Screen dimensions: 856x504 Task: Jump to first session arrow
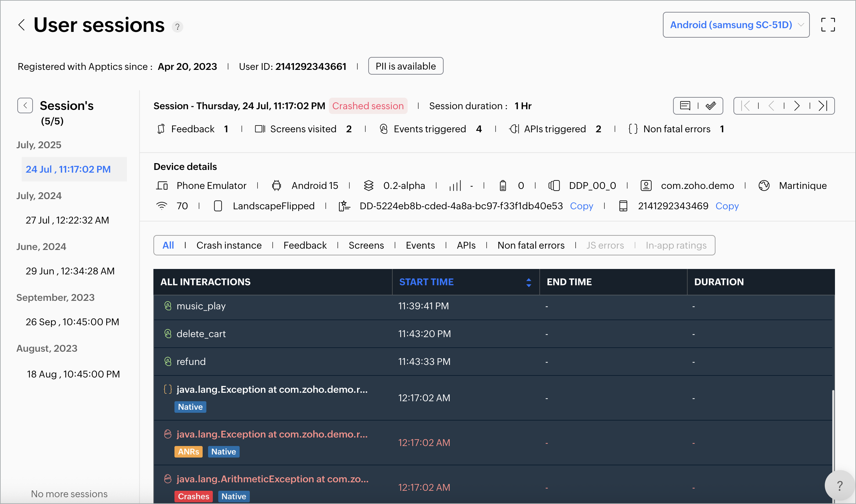745,106
